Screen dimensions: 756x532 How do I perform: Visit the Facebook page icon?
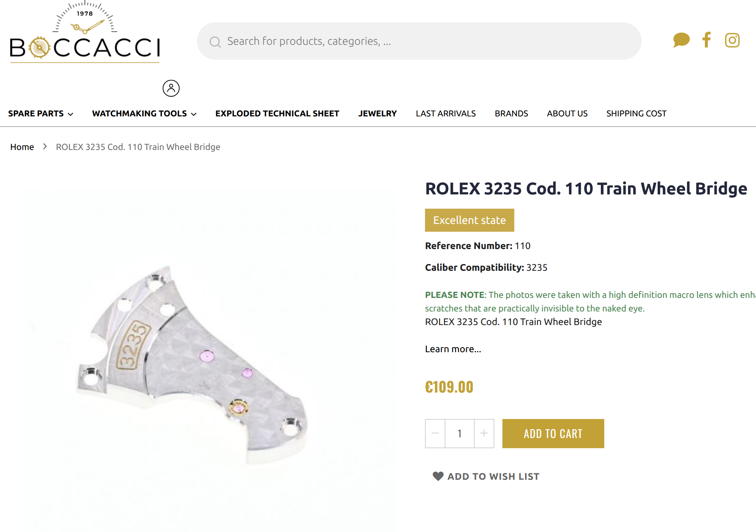[707, 40]
